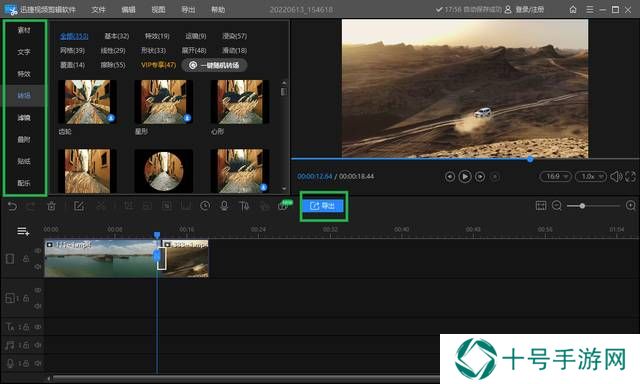Select the 文字 tab in left sidebar
Image resolution: width=640 pixels, height=384 pixels.
point(24,52)
